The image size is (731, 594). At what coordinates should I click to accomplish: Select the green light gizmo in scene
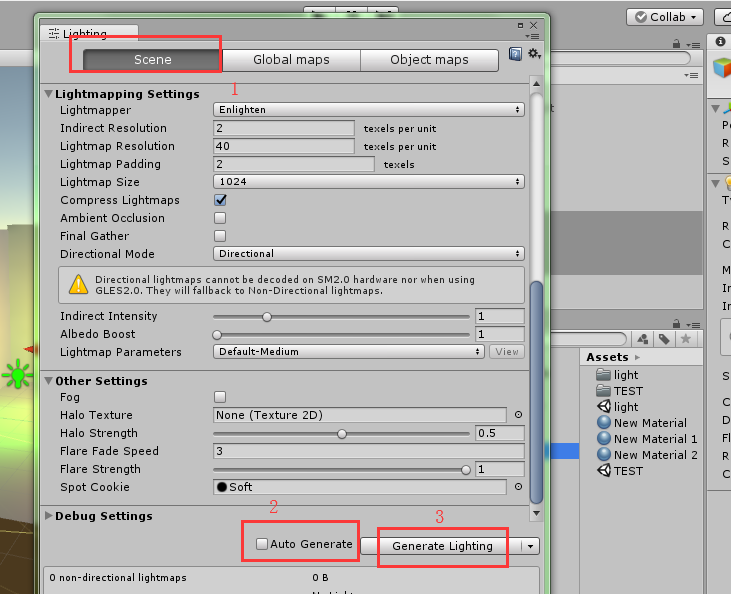tap(18, 374)
